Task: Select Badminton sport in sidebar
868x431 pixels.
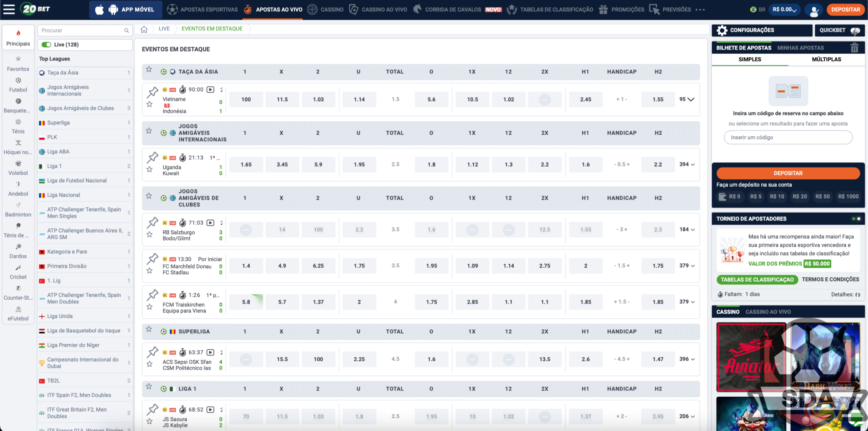Action: 18,210
